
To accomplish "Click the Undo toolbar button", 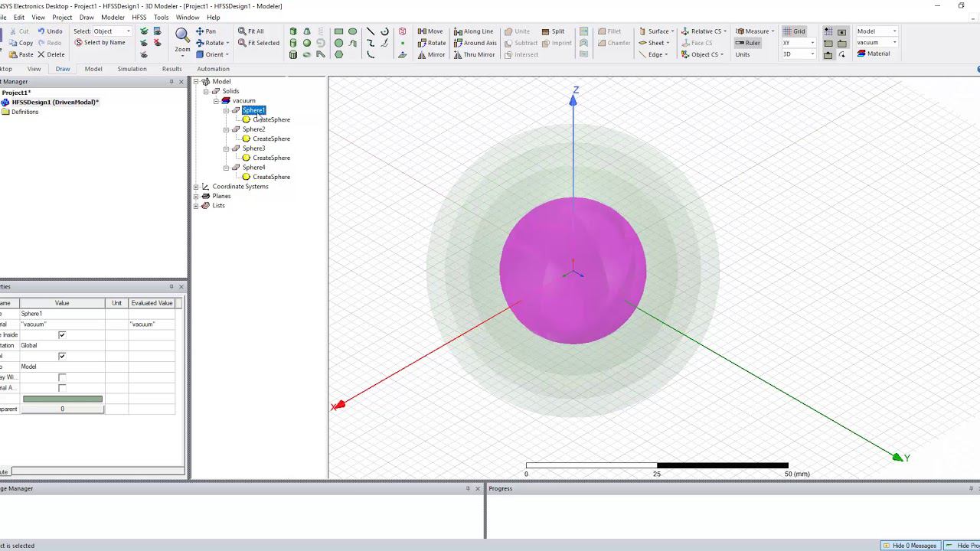I will [50, 31].
